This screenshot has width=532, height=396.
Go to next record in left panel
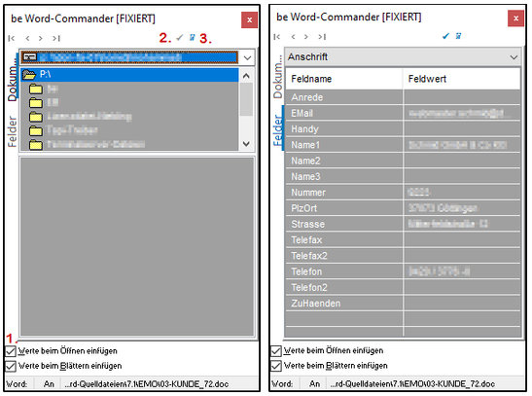coord(41,38)
